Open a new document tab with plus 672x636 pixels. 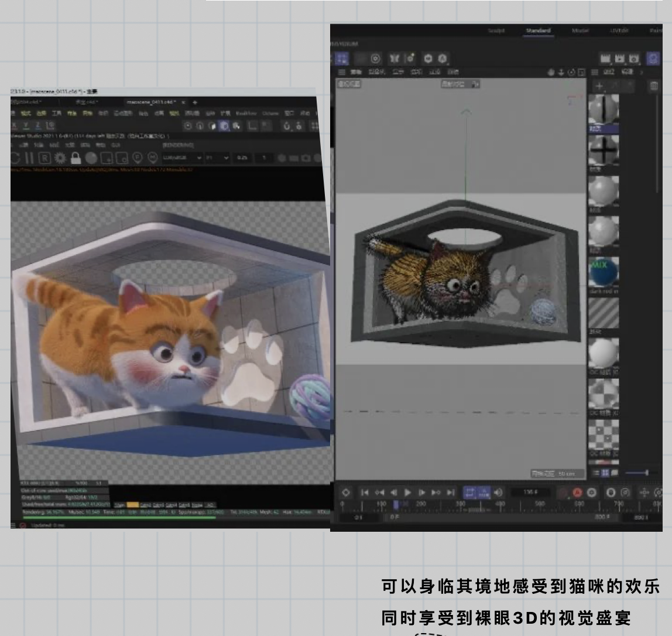(x=194, y=102)
